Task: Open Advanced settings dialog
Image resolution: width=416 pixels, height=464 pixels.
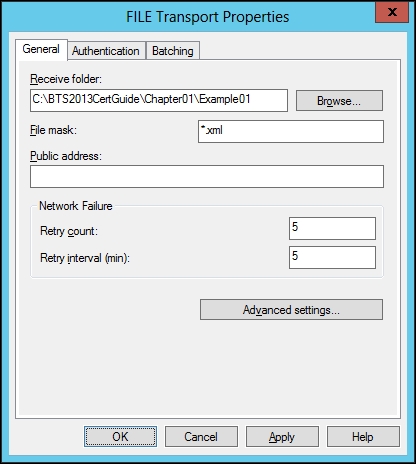Action: point(291,310)
